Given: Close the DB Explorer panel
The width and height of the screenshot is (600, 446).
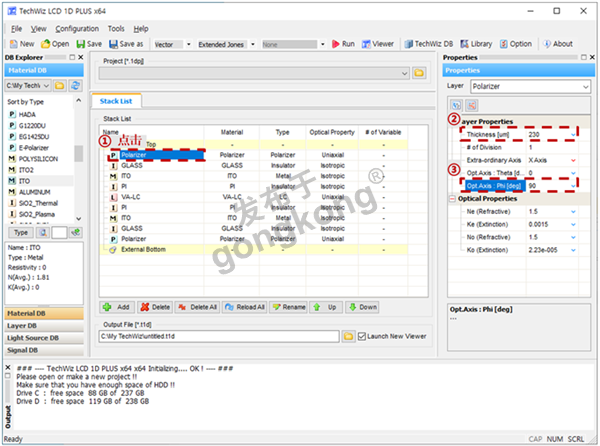Looking at the screenshot, I should (x=80, y=57).
